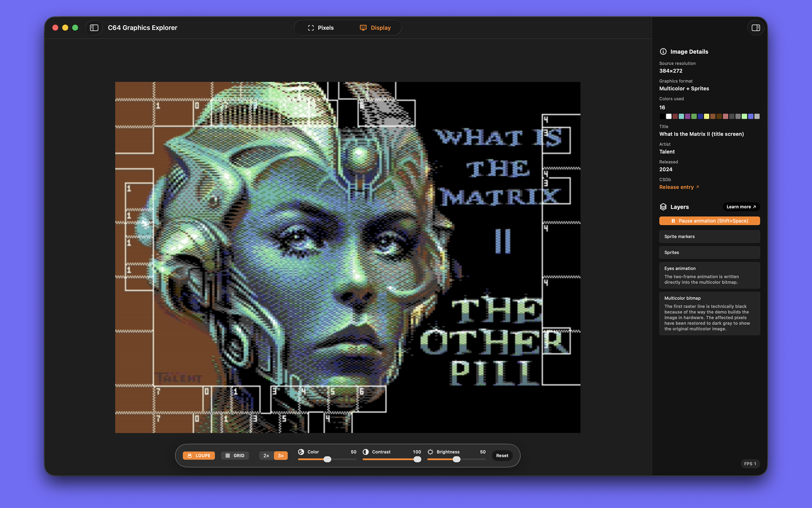This screenshot has height=508, width=812.
Task: Click the "Multicolor + Sprites" format value
Action: 684,89
